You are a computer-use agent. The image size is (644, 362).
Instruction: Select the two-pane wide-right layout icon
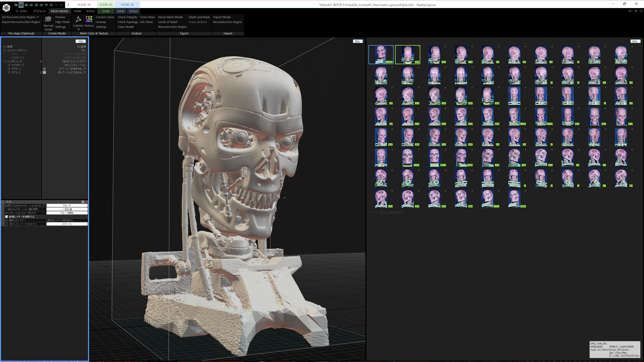[x=26, y=5]
